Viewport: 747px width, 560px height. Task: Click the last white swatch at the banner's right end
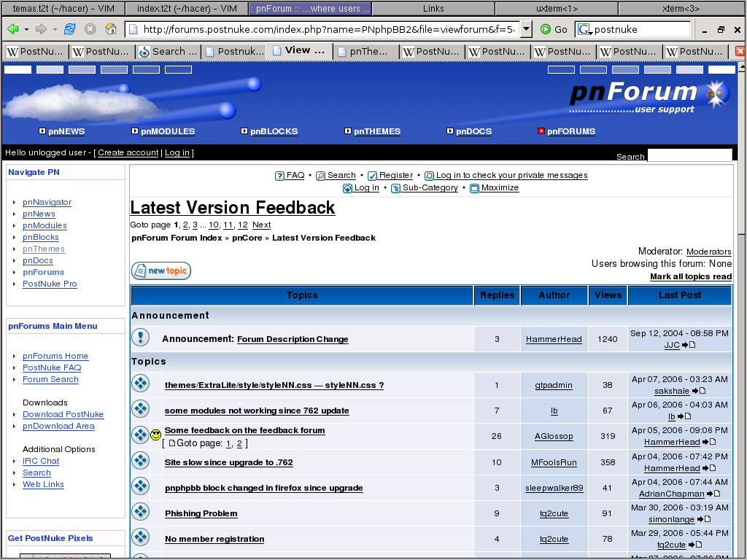(721, 69)
